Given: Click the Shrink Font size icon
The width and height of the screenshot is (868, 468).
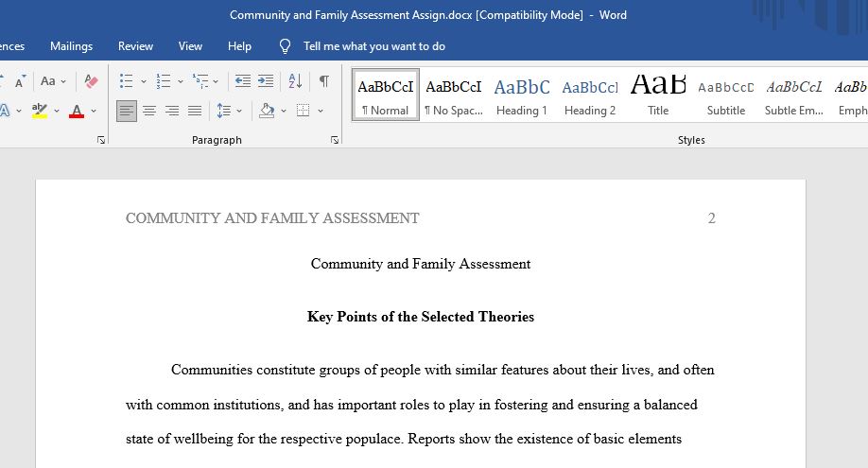Looking at the screenshot, I should (x=20, y=81).
